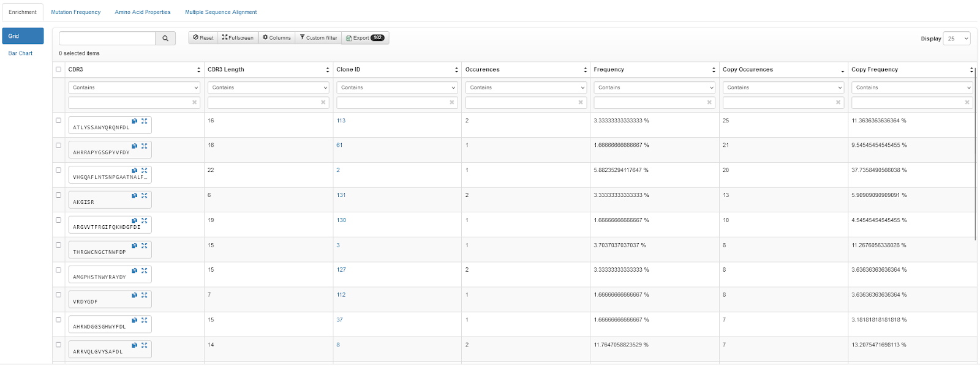Click the main search text field
The image size is (980, 366).
pyautogui.click(x=107, y=38)
